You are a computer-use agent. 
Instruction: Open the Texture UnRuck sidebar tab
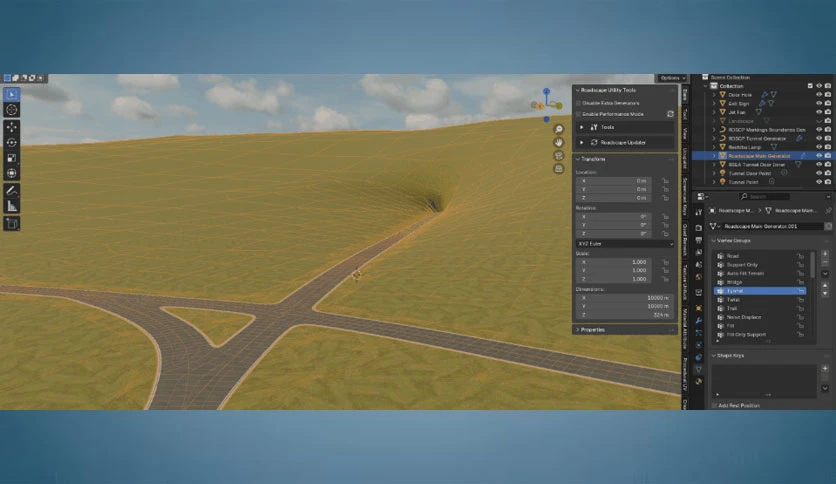coord(685,284)
